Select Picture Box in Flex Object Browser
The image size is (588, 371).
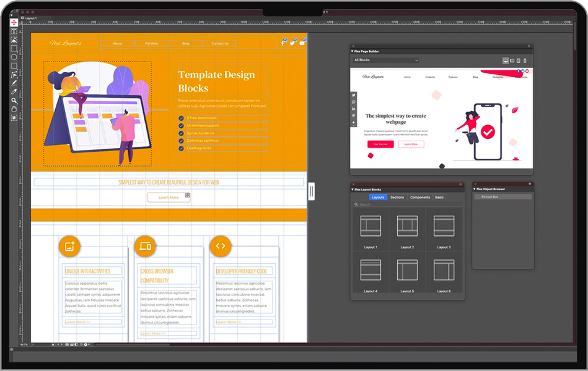(502, 197)
